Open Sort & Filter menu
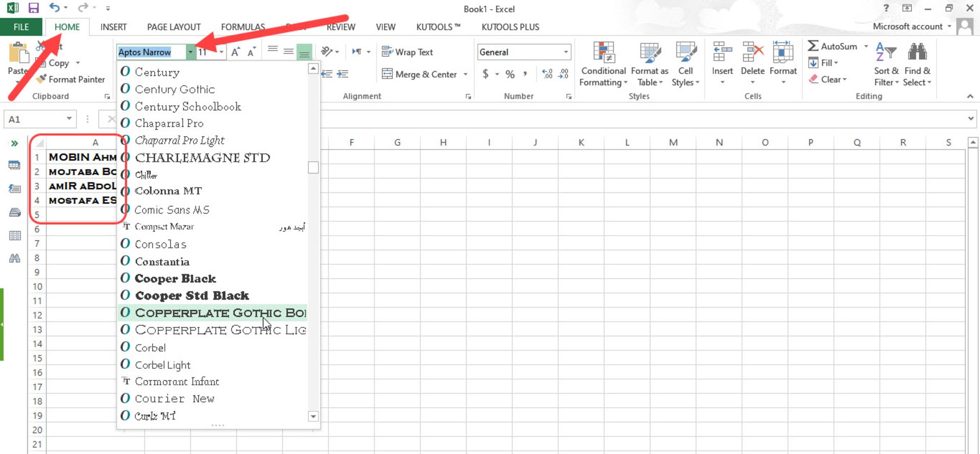 886,64
